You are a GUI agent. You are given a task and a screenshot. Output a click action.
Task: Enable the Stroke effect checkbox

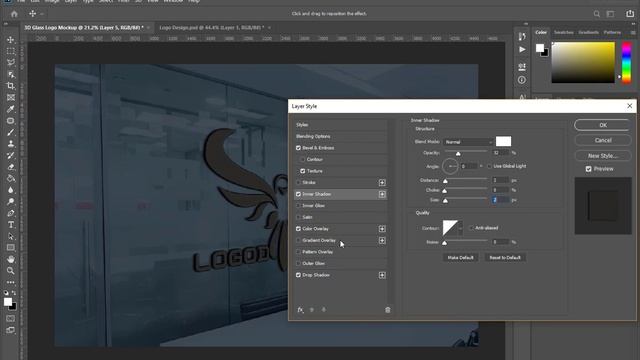point(298,182)
